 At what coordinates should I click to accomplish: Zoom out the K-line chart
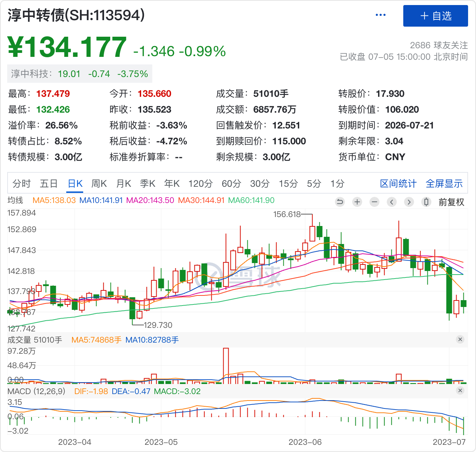(x=374, y=202)
